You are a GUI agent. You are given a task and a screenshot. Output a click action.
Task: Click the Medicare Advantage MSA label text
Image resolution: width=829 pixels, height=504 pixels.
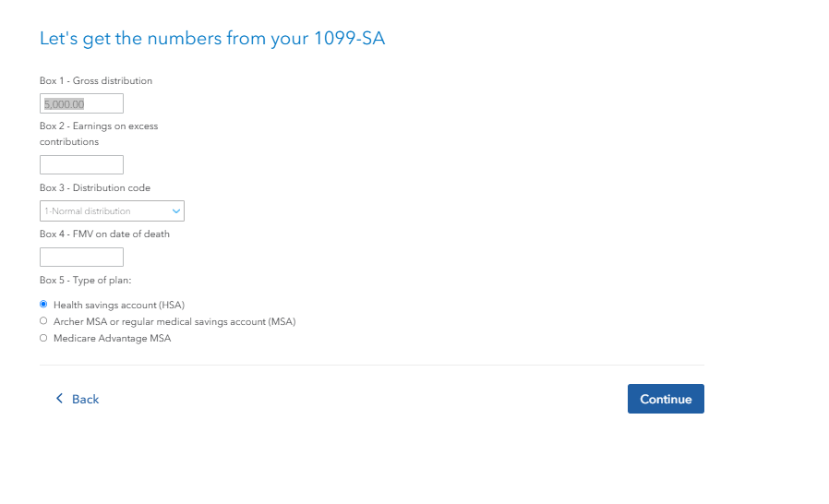(x=112, y=339)
